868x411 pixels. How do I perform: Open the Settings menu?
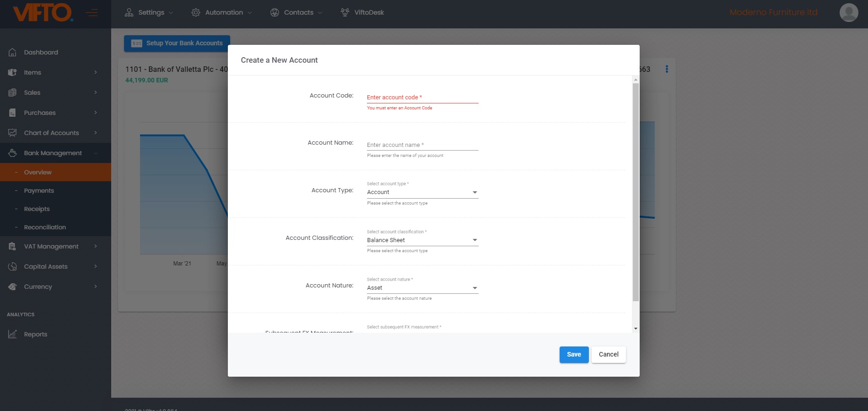pyautogui.click(x=149, y=12)
